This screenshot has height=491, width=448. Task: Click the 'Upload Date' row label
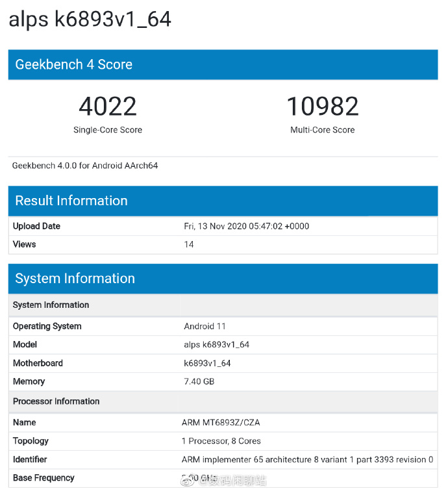pyautogui.click(x=36, y=226)
